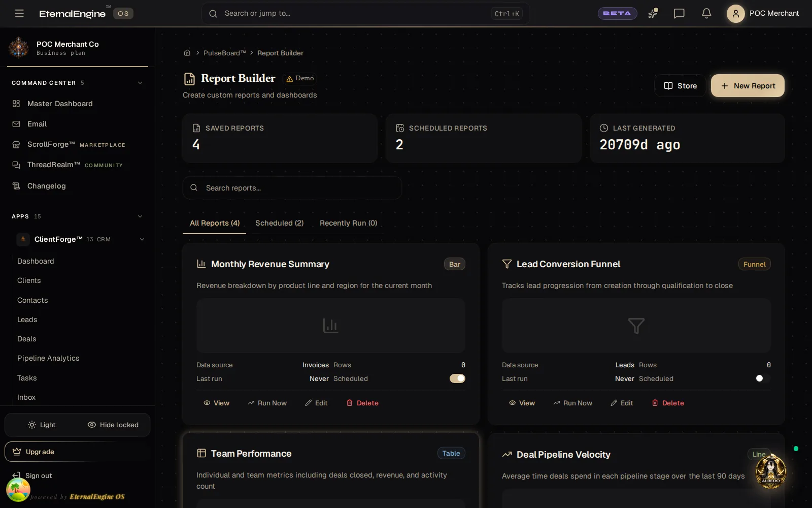Image resolution: width=812 pixels, height=508 pixels.
Task: Open Contacts in ClientForge menu
Action: (x=32, y=300)
